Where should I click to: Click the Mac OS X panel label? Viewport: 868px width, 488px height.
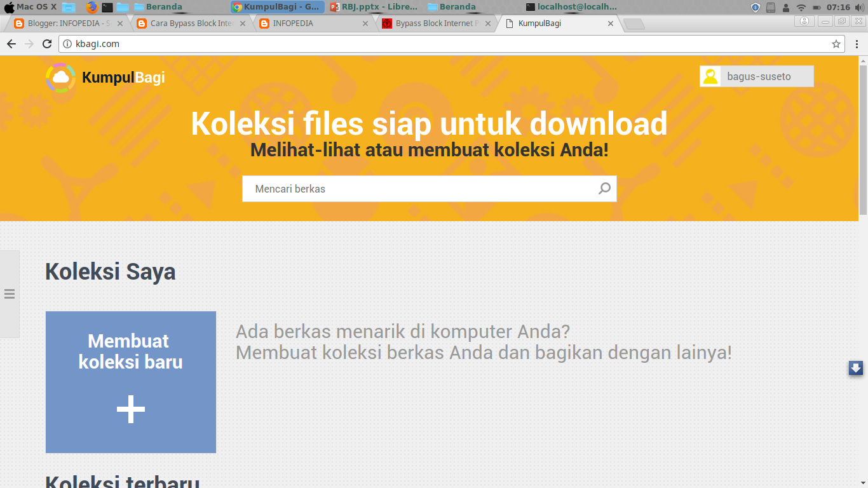click(x=36, y=7)
